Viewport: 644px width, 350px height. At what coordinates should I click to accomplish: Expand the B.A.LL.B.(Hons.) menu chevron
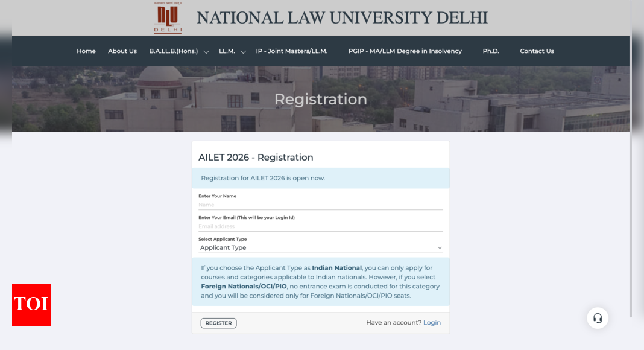tap(206, 52)
